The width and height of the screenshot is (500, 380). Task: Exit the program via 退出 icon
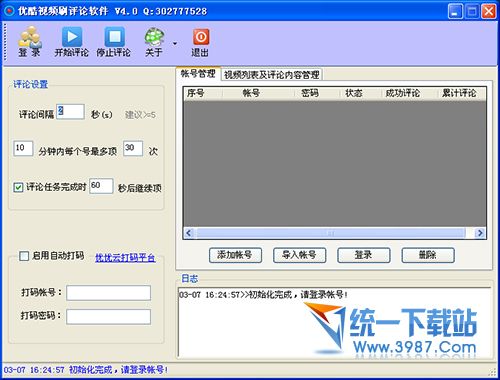(x=200, y=42)
